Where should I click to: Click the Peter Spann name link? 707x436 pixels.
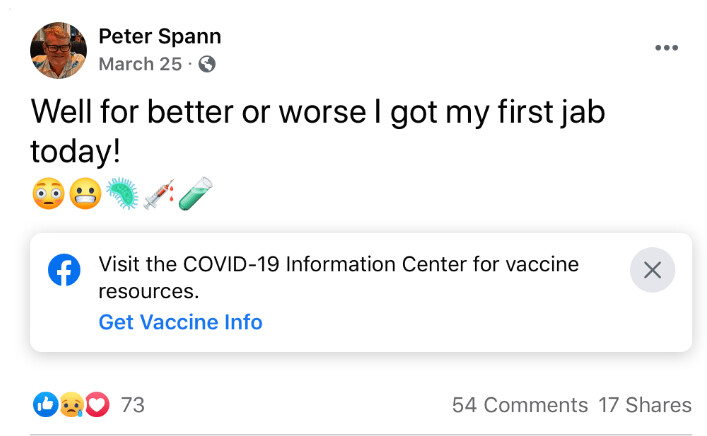(160, 37)
